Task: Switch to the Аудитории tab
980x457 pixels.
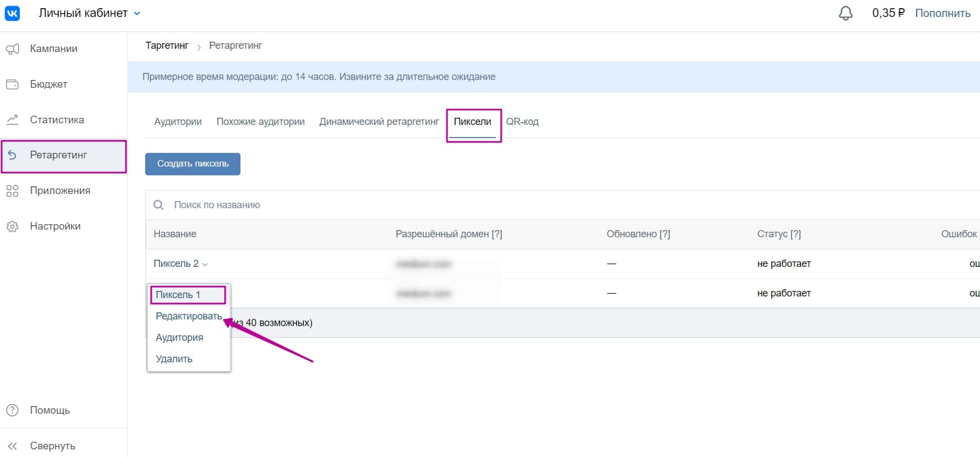Action: click(178, 122)
